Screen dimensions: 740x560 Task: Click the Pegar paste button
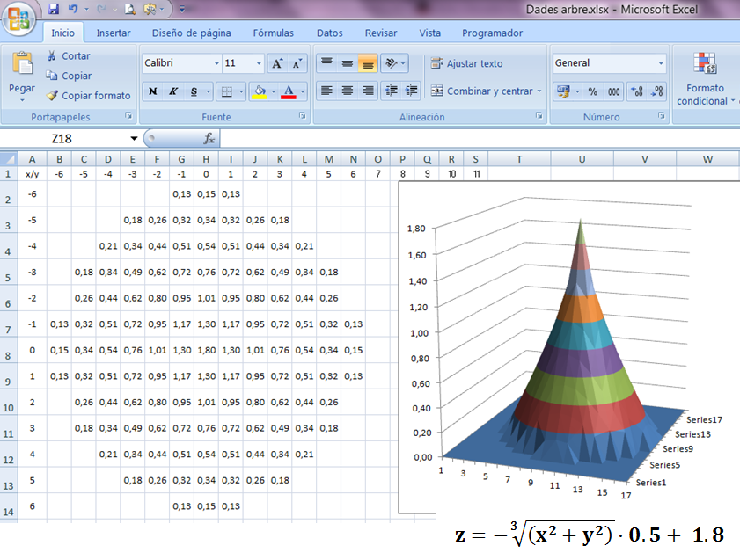22,76
